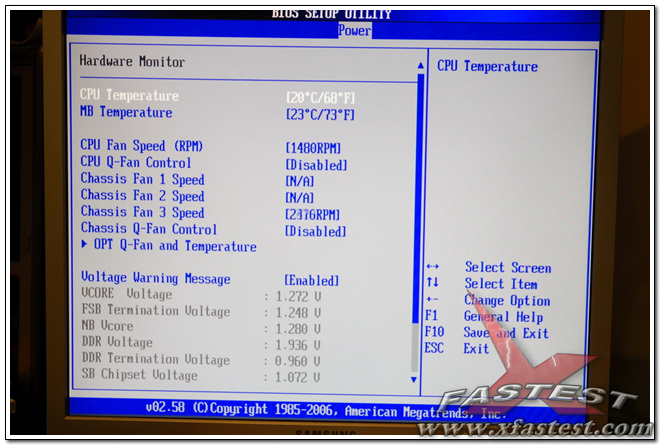Screen dimensions: 660x445
Task: Open the CPU Temperature value option
Action: pyautogui.click(x=320, y=98)
